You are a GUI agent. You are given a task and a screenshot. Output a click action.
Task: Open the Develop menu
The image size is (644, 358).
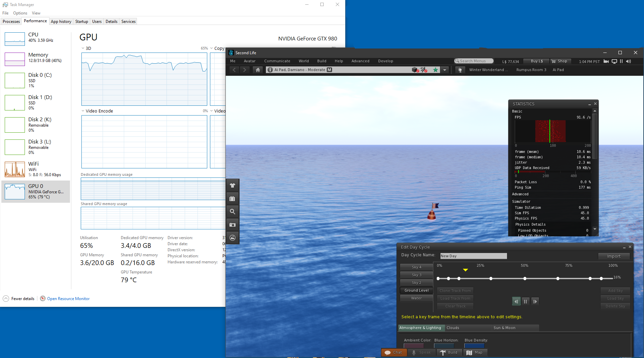point(386,61)
